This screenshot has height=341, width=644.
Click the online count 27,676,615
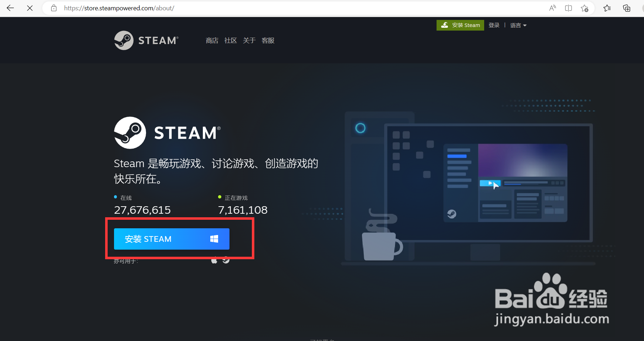[142, 210]
